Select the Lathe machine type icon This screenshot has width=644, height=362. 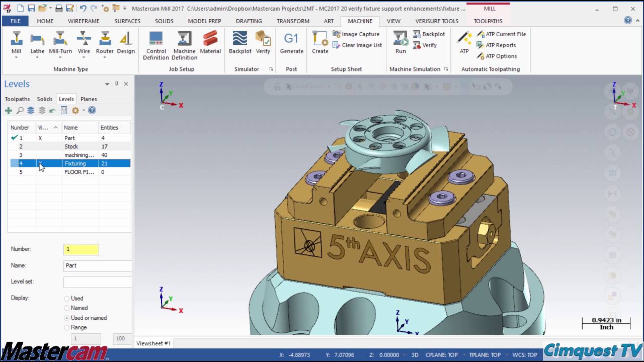[x=37, y=39]
